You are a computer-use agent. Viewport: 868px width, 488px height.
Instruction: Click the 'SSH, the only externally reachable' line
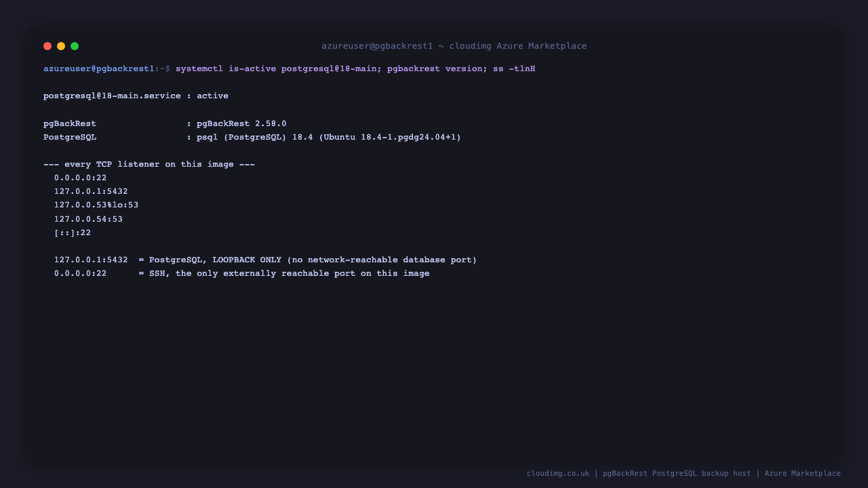(x=241, y=273)
